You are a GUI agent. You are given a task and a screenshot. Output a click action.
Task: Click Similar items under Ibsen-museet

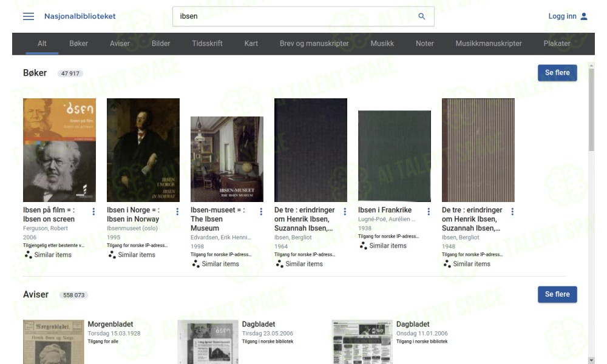pos(215,264)
